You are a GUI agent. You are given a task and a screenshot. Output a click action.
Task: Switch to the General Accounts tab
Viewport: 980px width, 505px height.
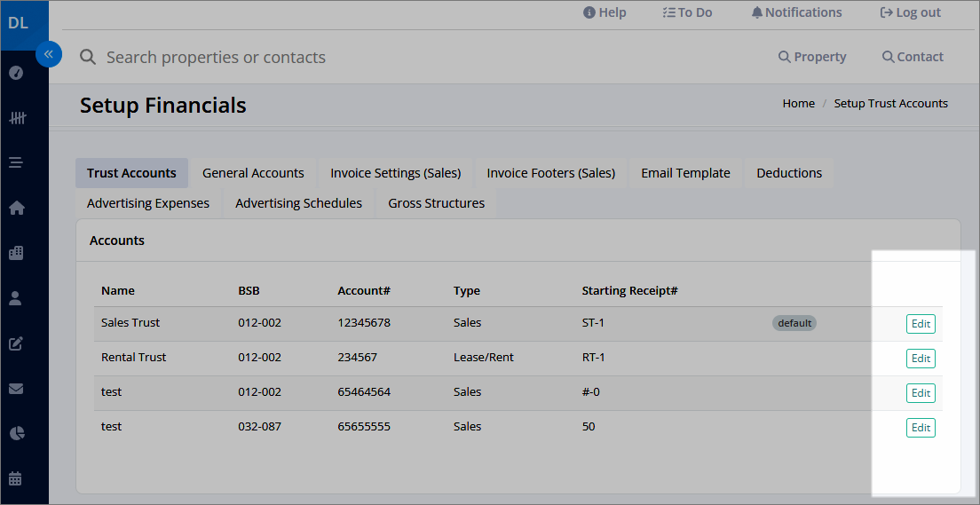click(253, 173)
